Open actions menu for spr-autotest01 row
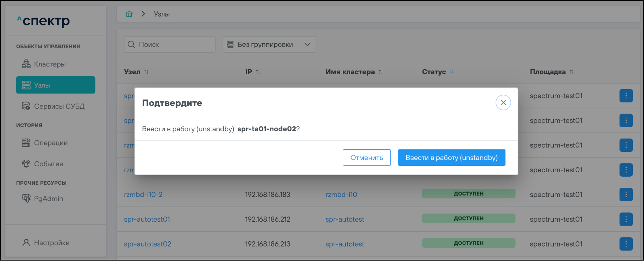The image size is (644, 261). pyautogui.click(x=626, y=219)
